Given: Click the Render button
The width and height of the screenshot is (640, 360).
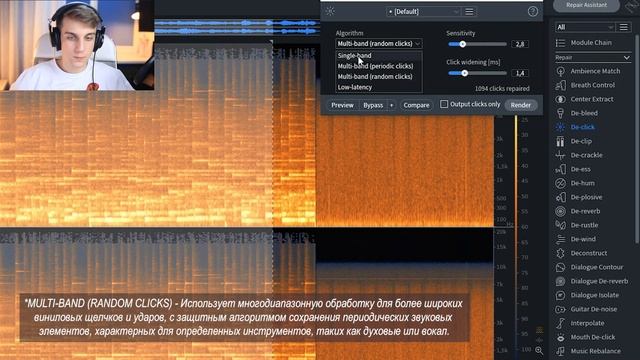Looking at the screenshot, I should (x=521, y=105).
